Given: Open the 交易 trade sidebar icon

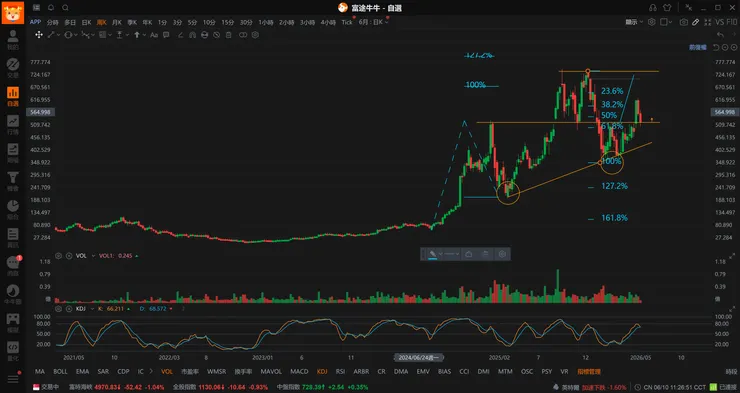Looking at the screenshot, I should click(13, 68).
